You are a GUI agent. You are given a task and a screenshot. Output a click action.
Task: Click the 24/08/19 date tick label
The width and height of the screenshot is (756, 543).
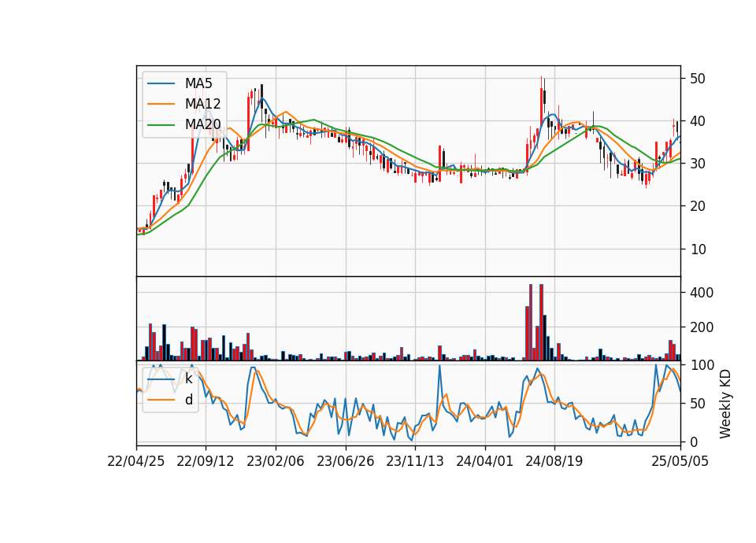pyautogui.click(x=554, y=461)
